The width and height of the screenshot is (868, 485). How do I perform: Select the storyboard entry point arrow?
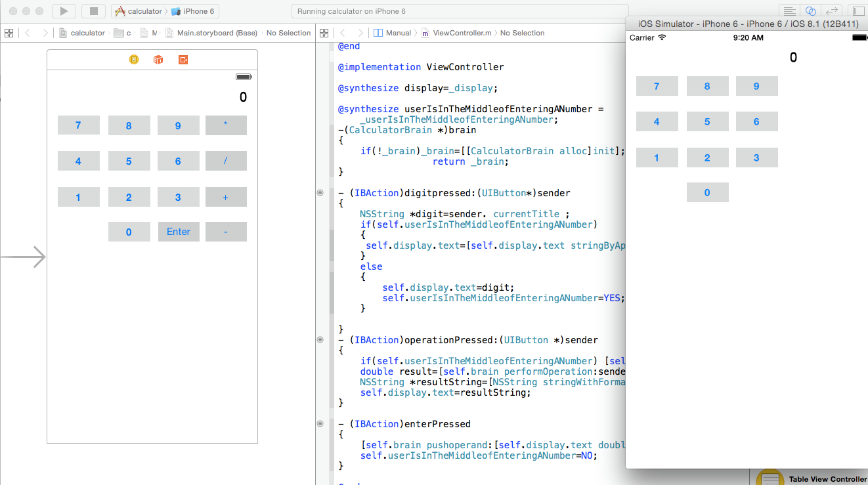pos(23,257)
